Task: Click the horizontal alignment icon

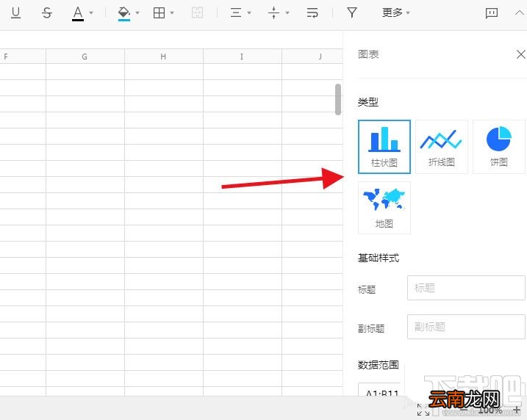Action: [x=236, y=13]
